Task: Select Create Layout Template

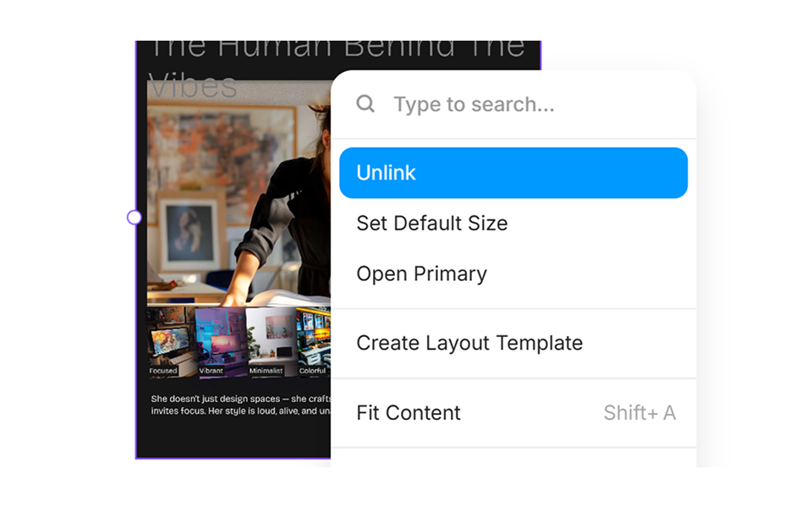Action: tap(469, 343)
